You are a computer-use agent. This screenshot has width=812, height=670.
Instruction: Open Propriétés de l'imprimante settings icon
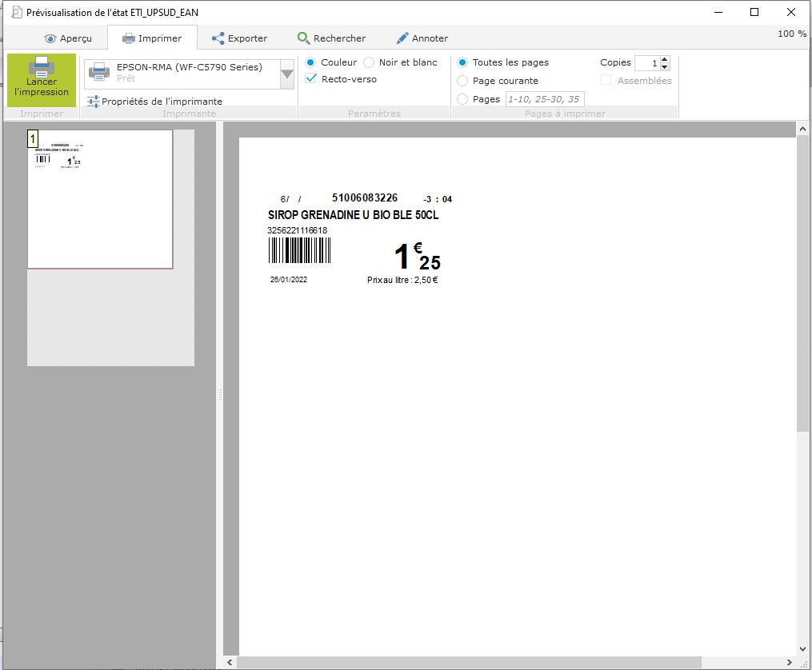(94, 102)
